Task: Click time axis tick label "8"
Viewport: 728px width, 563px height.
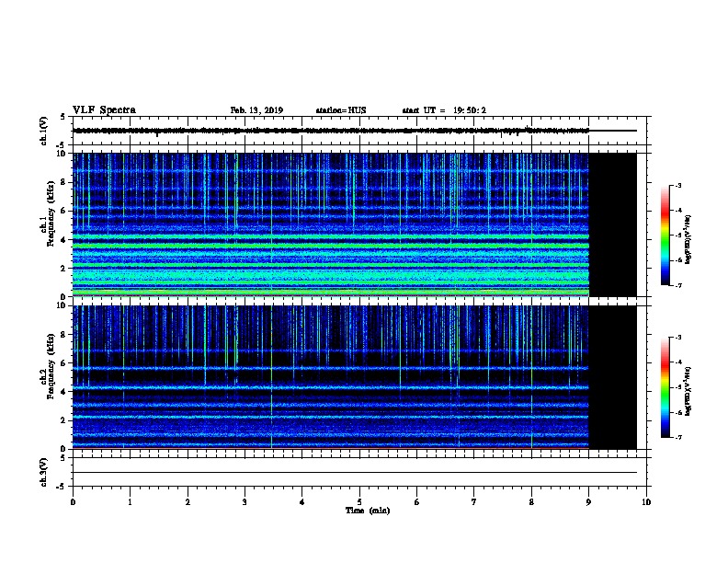Action: pos(531,502)
